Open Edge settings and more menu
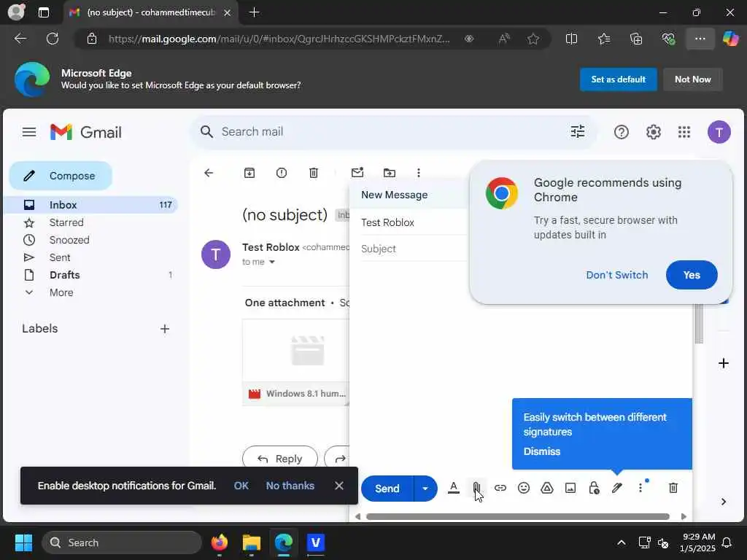This screenshot has height=560, width=747. [x=700, y=39]
